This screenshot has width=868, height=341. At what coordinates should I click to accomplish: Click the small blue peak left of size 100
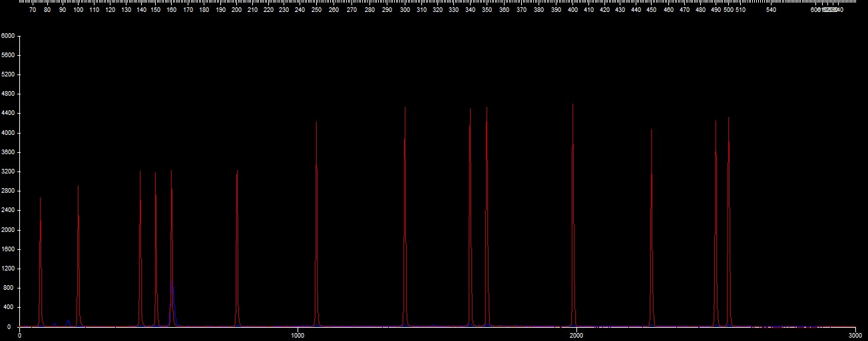pos(68,322)
